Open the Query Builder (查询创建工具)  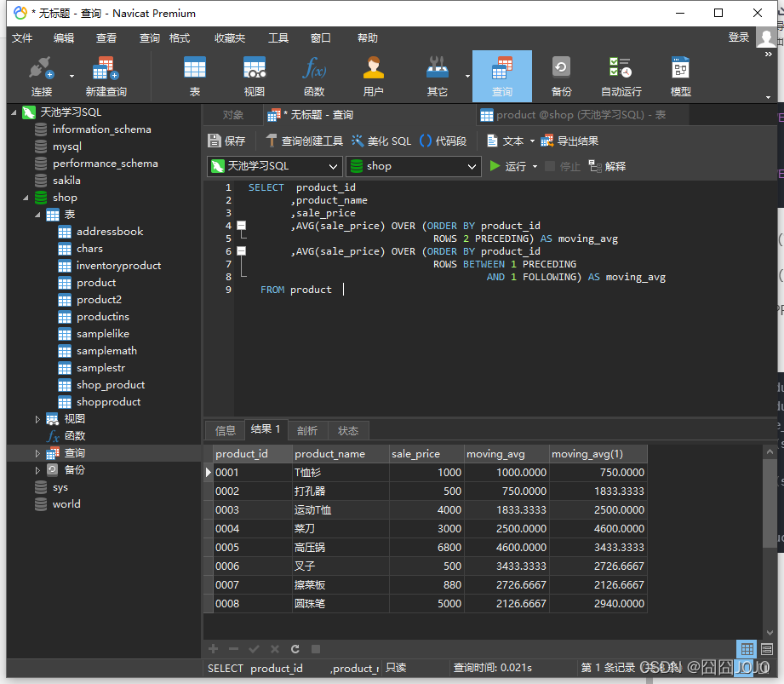(305, 141)
